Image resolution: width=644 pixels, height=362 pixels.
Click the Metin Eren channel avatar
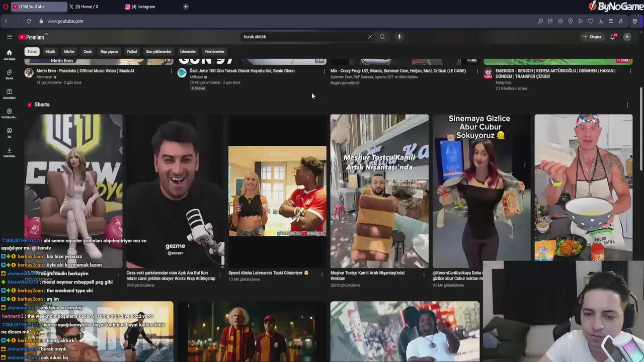[29, 73]
